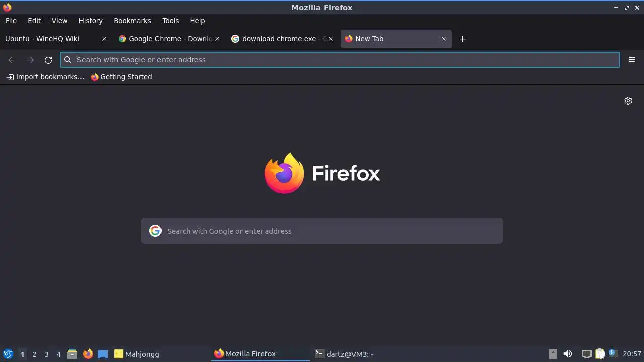Open the File menu
The width and height of the screenshot is (644, 362).
coord(11,21)
